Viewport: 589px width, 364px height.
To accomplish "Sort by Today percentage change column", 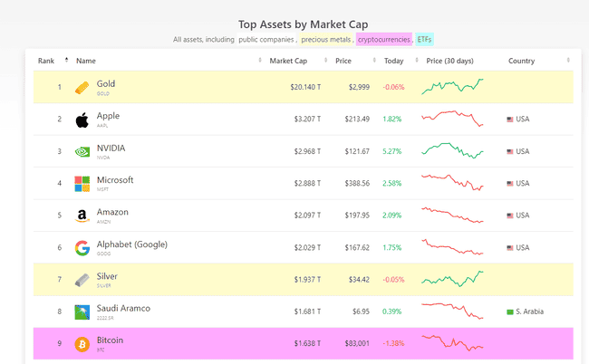I will (x=393, y=61).
